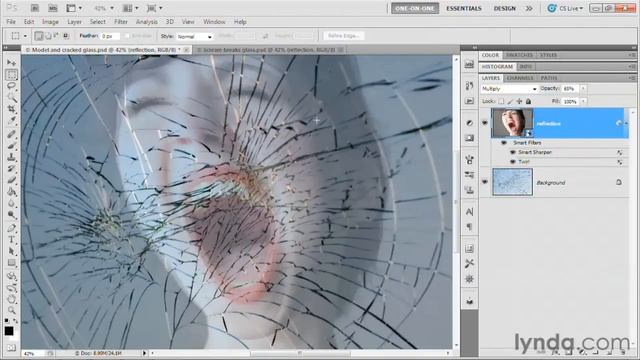Select the Crop tool
This screenshot has width=640, height=360.
point(11,109)
